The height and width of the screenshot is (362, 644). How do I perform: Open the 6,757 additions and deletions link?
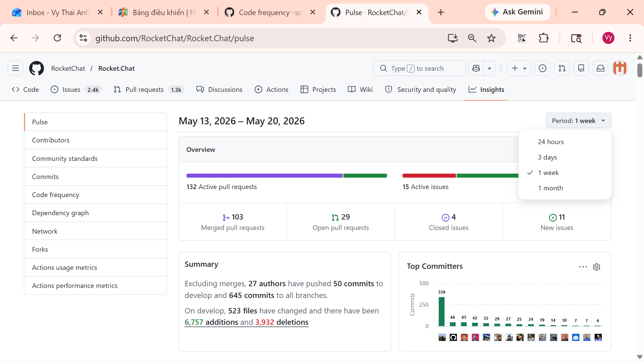click(x=247, y=322)
